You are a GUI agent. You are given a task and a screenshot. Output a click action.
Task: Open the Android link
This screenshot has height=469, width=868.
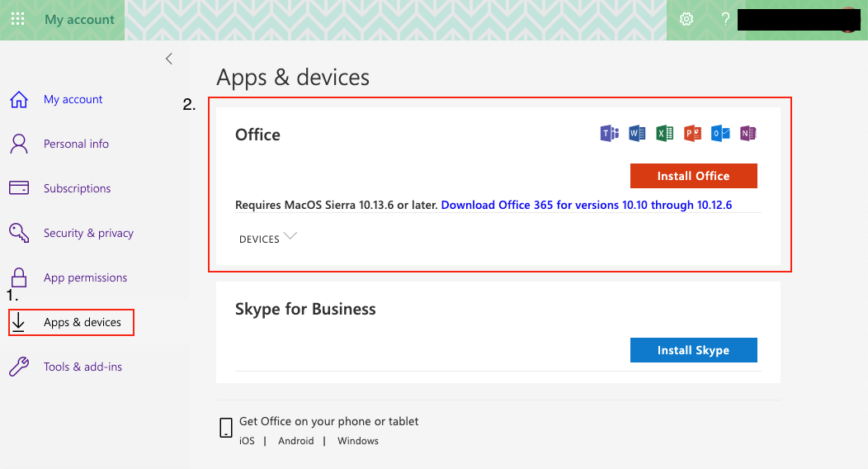(x=295, y=441)
